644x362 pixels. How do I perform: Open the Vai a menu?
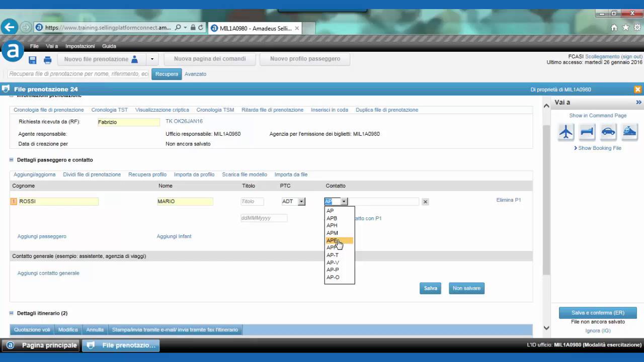(52, 46)
